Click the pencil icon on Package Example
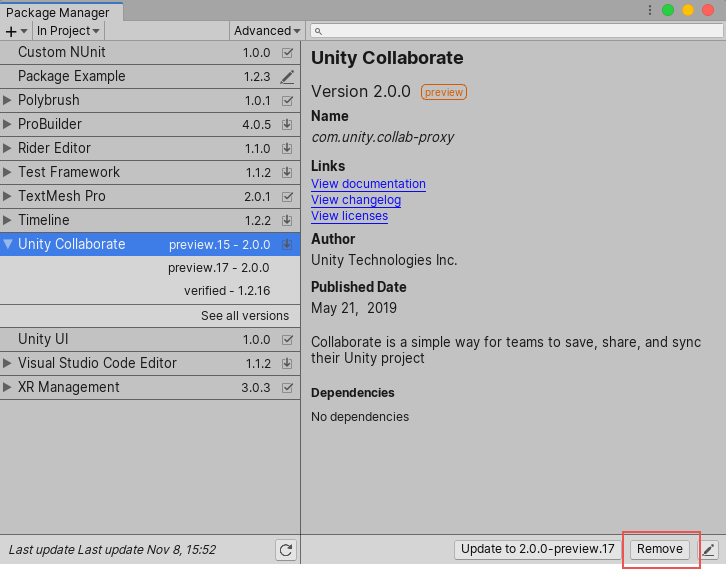The image size is (726, 574). 287,76
